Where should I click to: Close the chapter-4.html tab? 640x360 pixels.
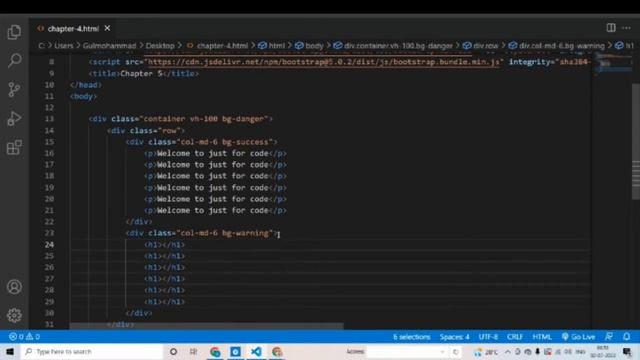(107, 28)
